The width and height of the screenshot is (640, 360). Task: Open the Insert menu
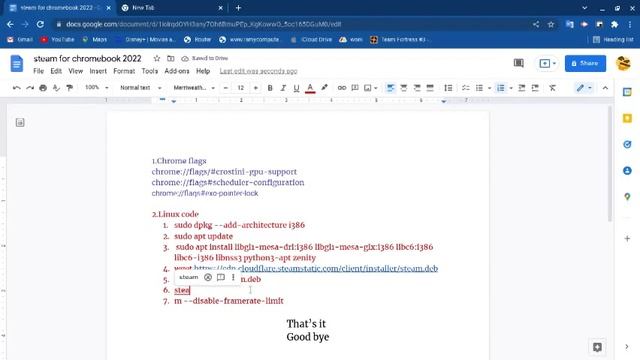pyautogui.click(x=98, y=71)
